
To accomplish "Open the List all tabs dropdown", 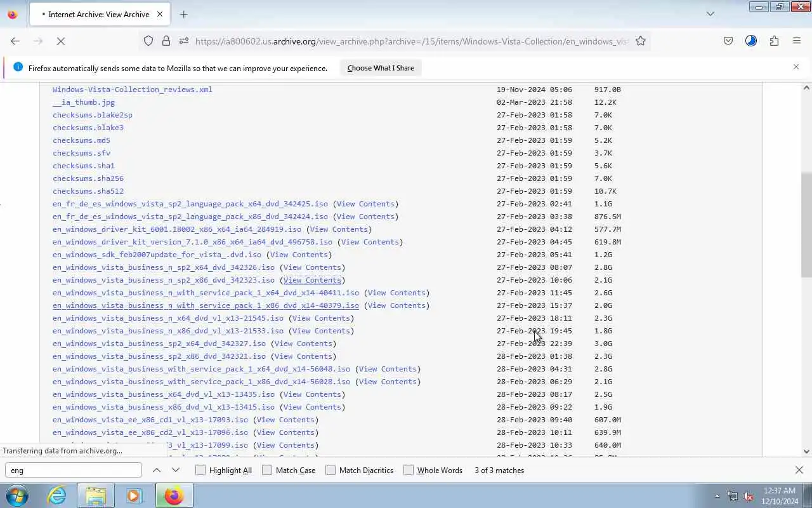I will point(710,14).
